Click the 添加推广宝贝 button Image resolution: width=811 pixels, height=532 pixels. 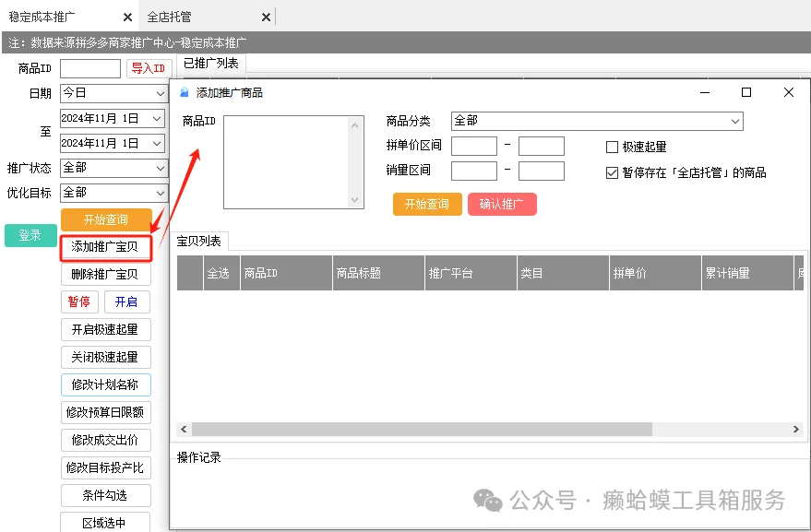(105, 247)
